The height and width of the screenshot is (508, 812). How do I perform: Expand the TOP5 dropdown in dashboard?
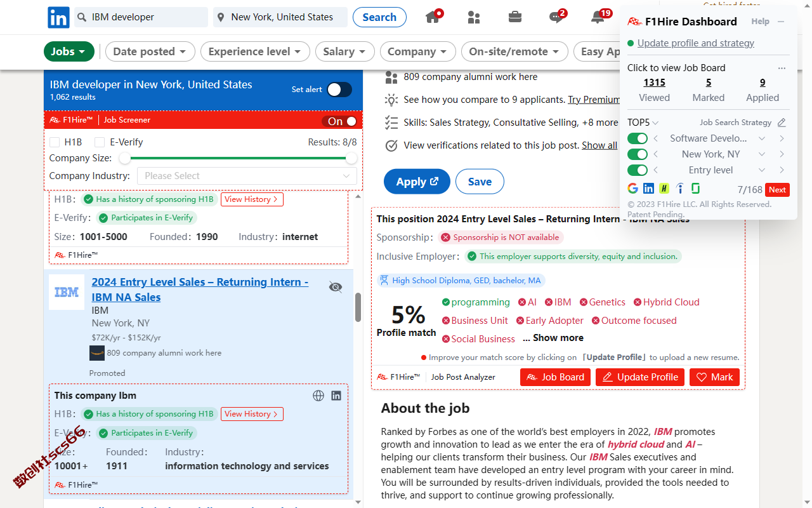click(x=643, y=123)
